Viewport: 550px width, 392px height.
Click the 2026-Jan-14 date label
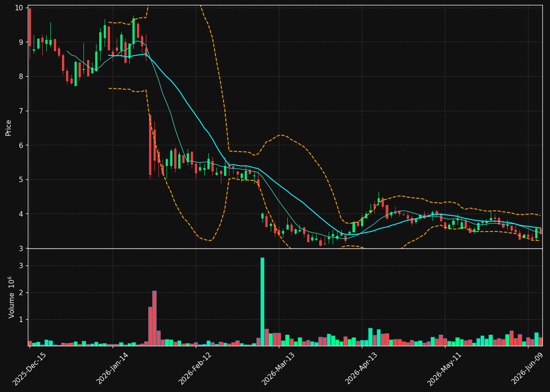tap(113, 369)
